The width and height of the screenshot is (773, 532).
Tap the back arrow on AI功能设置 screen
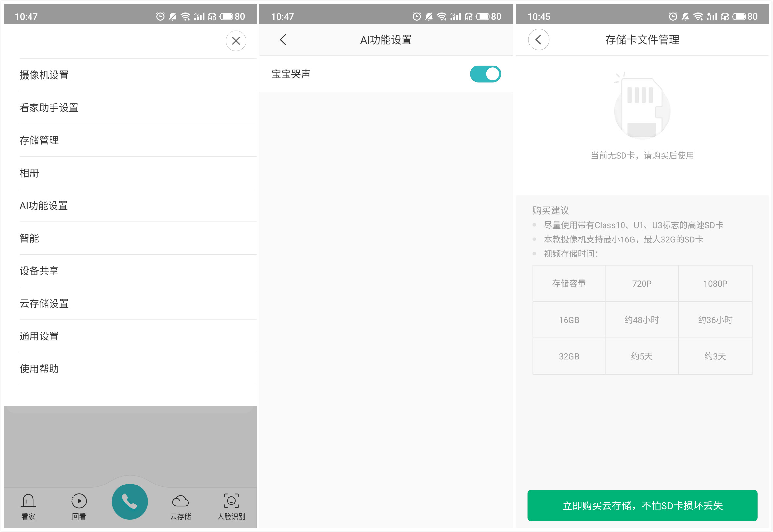(283, 39)
